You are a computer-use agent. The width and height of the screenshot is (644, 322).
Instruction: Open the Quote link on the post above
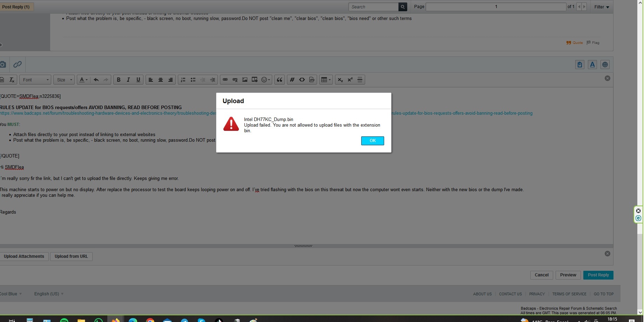(575, 43)
